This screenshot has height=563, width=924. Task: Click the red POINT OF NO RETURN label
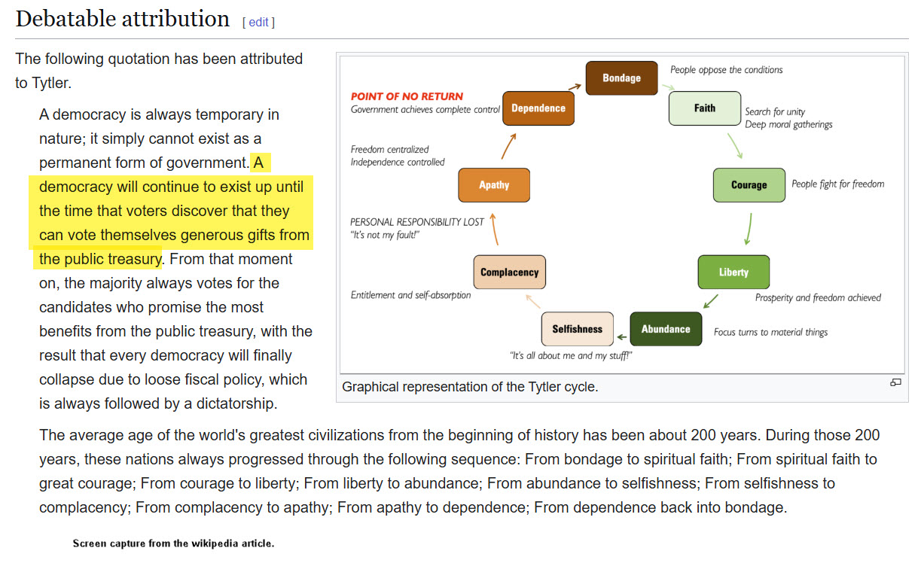(407, 96)
